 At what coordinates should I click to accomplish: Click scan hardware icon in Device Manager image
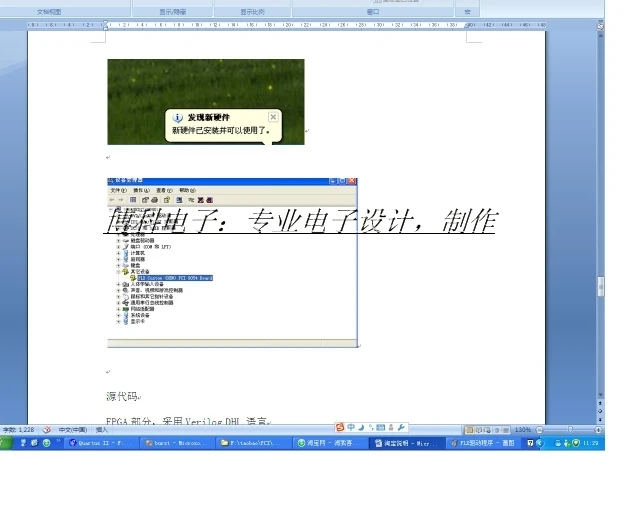point(179,200)
